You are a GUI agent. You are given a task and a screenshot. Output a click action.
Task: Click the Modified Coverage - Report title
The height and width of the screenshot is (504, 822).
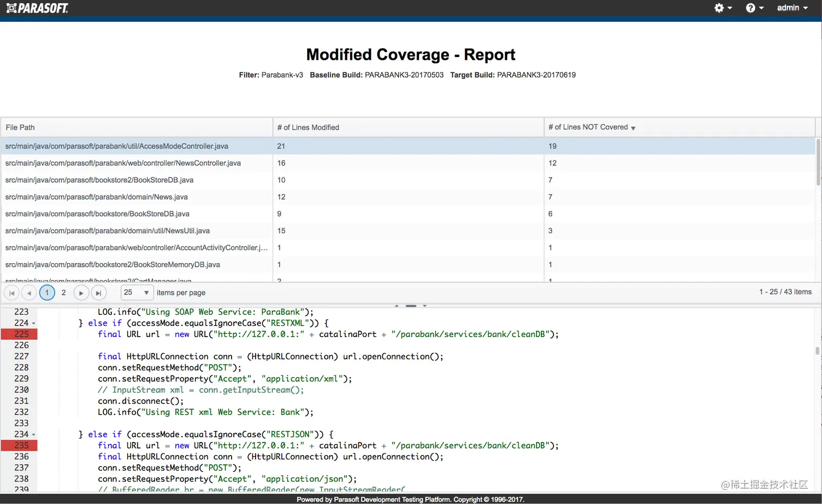pos(410,54)
